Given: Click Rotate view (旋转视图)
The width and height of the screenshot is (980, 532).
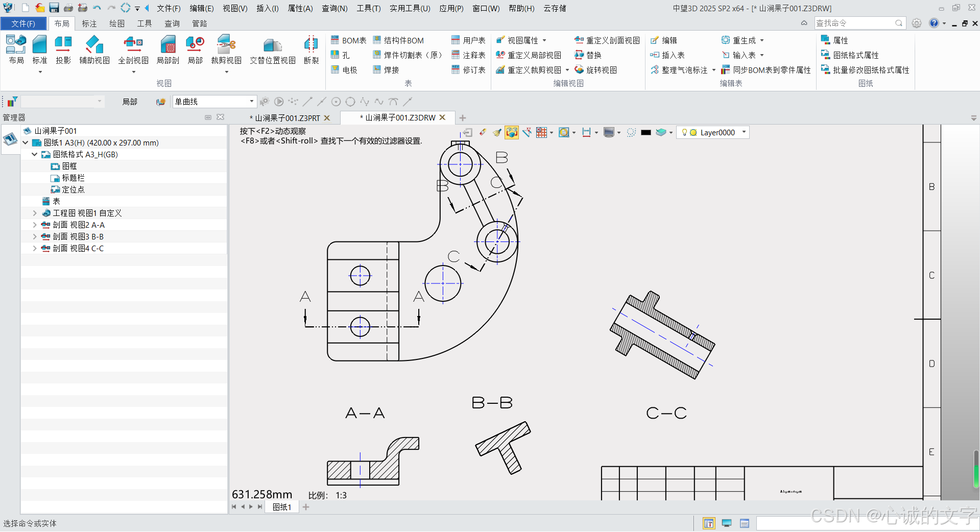Looking at the screenshot, I should 595,70.
